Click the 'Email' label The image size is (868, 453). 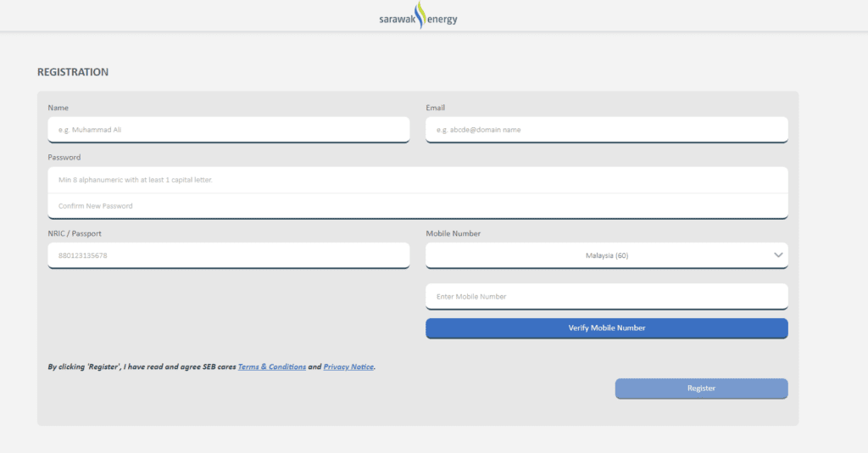click(435, 108)
